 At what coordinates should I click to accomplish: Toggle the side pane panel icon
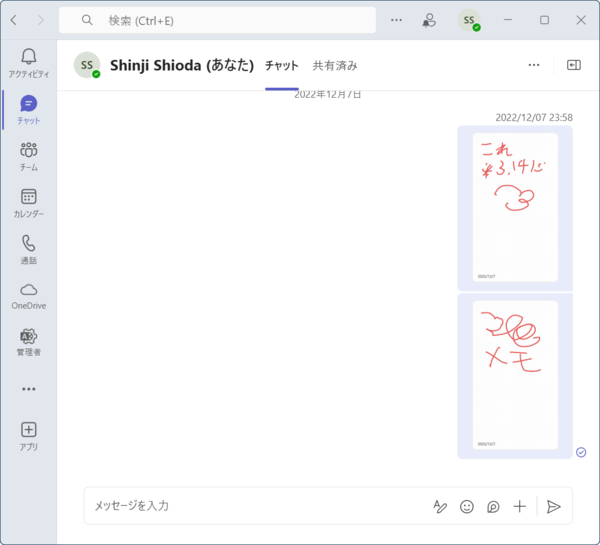pos(574,65)
